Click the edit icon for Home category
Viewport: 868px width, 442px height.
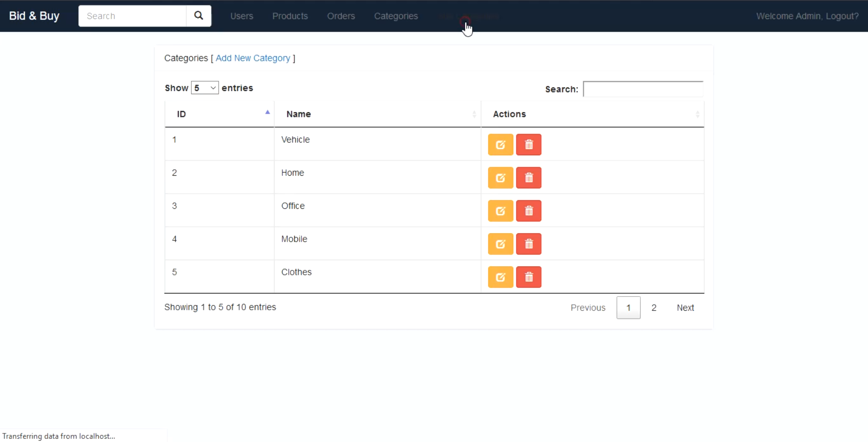[x=500, y=178]
